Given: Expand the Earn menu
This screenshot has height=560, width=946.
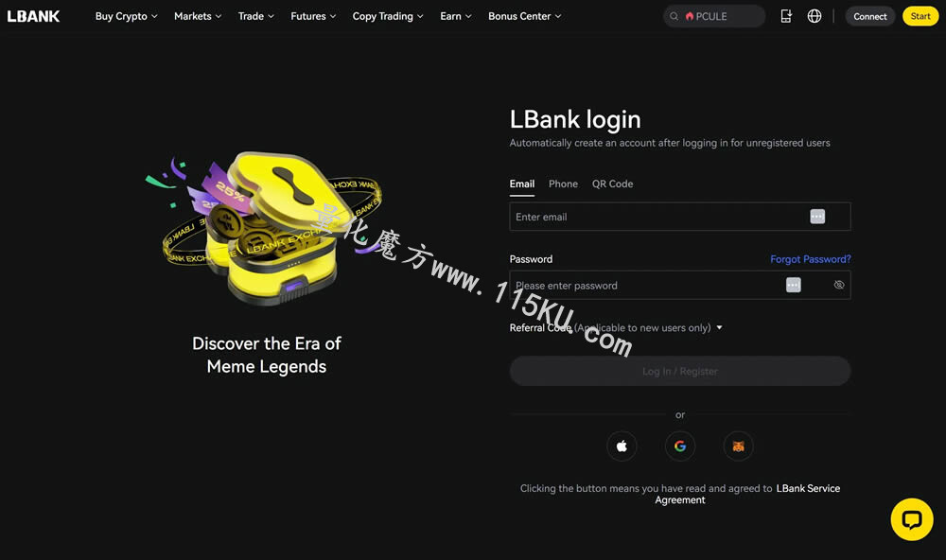Looking at the screenshot, I should click(456, 16).
